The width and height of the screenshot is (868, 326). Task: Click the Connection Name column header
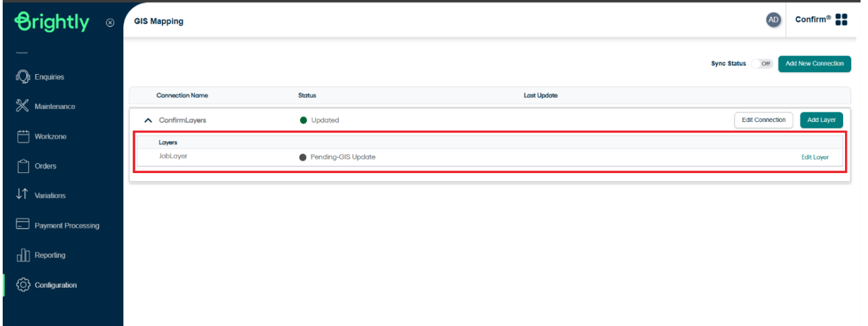click(182, 96)
